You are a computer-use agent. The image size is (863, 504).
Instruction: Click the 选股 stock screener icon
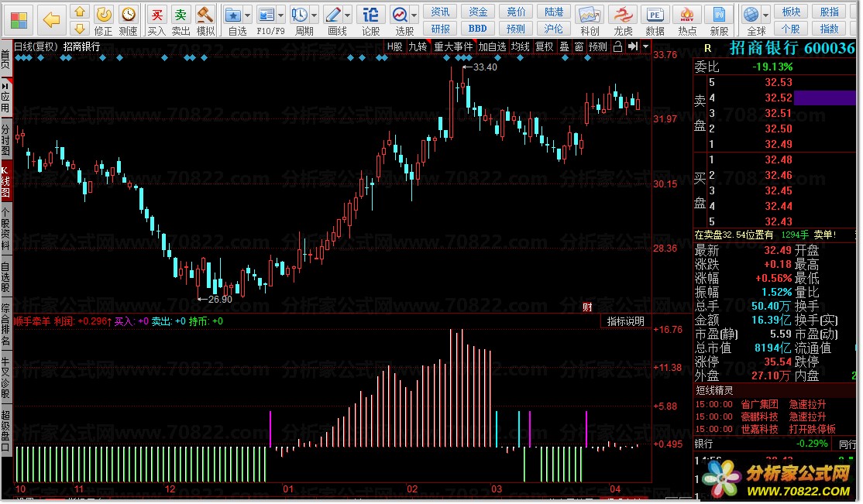click(400, 15)
